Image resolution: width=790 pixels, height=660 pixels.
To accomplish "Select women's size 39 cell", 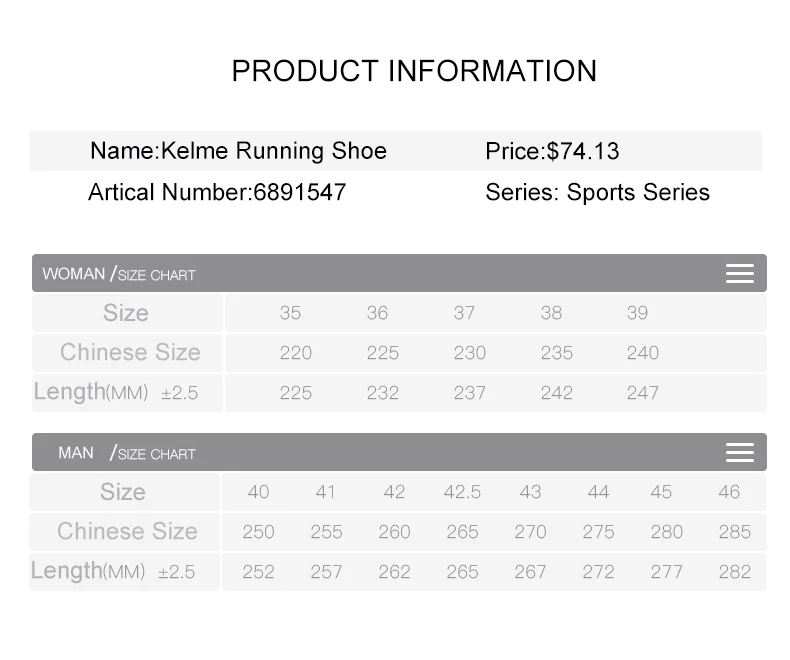I will point(638,313).
